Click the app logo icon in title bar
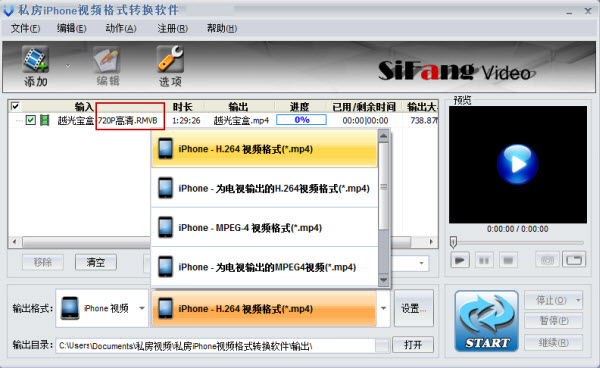The image size is (600, 368). [8, 11]
